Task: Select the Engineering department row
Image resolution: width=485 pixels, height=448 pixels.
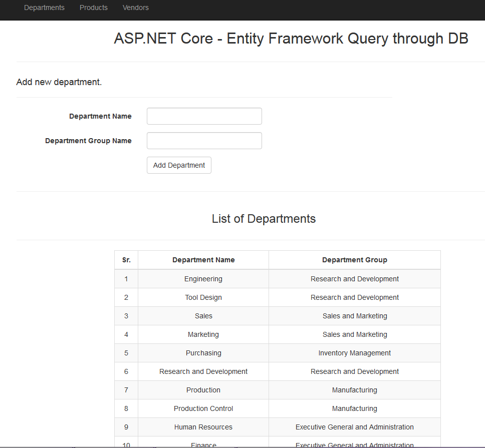Action: click(x=203, y=279)
